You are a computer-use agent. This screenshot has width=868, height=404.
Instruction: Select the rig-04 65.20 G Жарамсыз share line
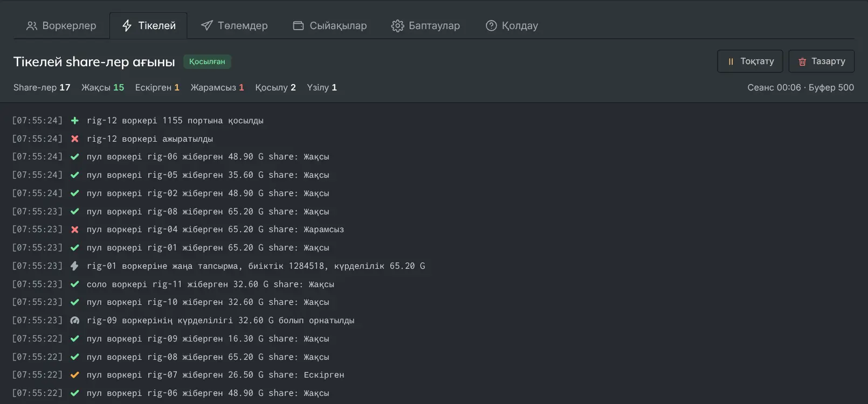pyautogui.click(x=216, y=229)
